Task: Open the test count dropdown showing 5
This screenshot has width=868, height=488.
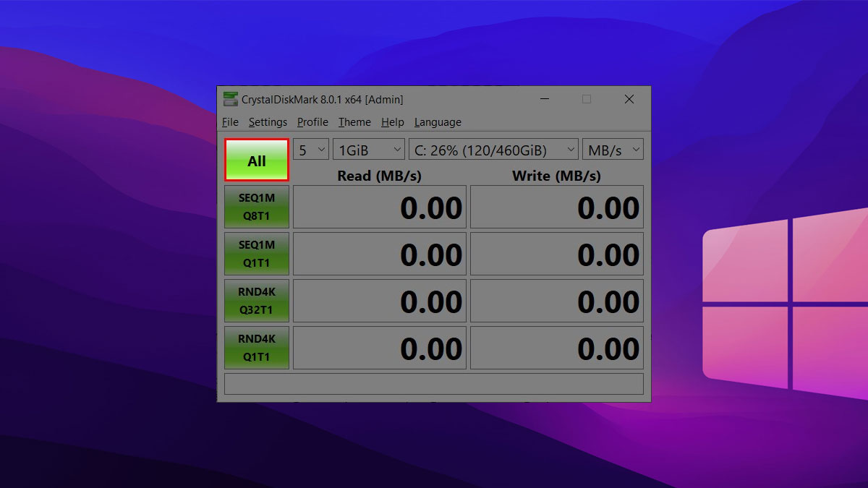Action: [x=311, y=150]
